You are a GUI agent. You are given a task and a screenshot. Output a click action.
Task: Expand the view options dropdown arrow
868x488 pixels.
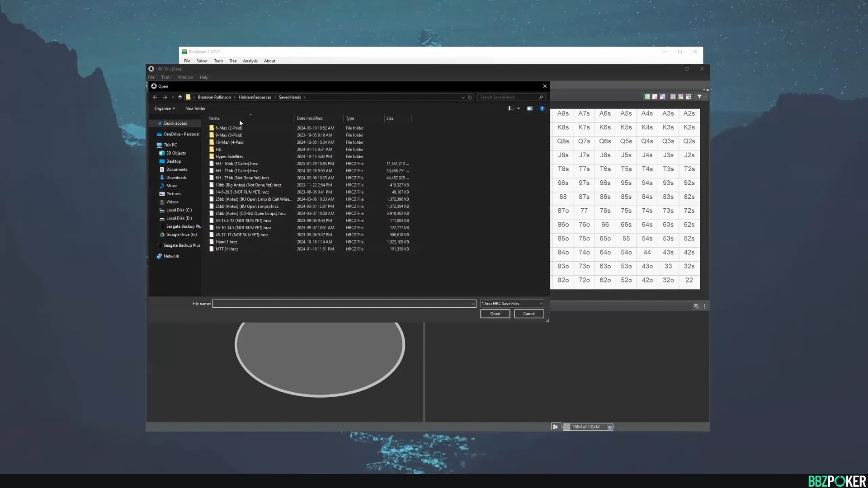click(519, 108)
